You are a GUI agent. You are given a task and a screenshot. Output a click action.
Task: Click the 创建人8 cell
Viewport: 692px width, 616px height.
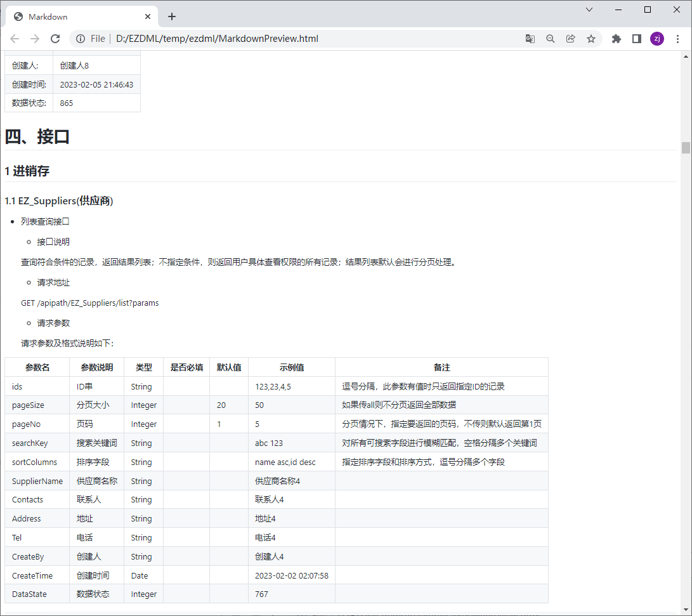pyautogui.click(x=96, y=65)
